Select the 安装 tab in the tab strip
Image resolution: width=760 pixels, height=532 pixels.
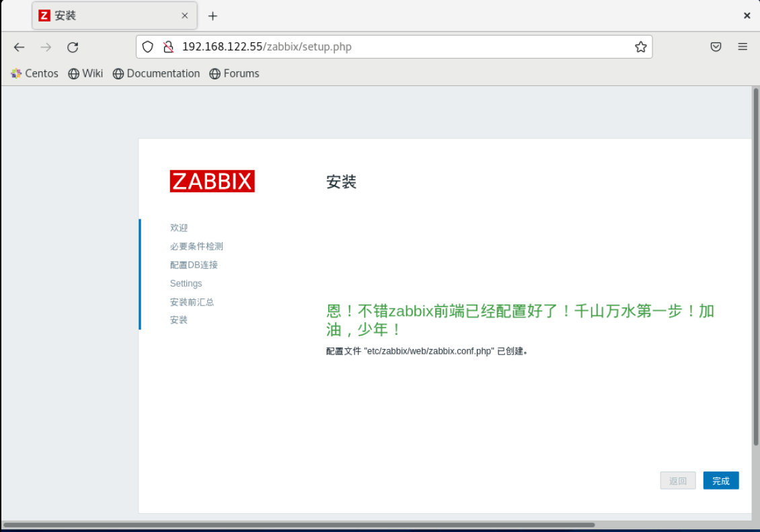114,15
